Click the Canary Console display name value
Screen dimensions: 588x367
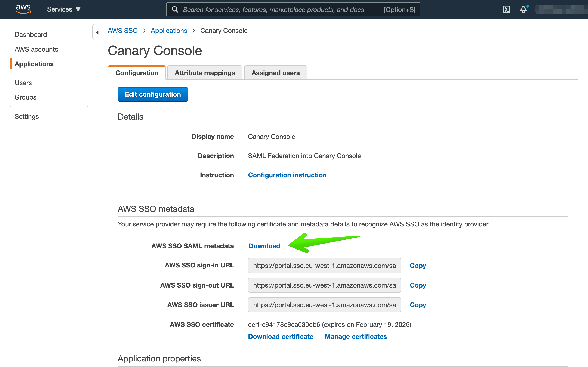click(x=271, y=137)
